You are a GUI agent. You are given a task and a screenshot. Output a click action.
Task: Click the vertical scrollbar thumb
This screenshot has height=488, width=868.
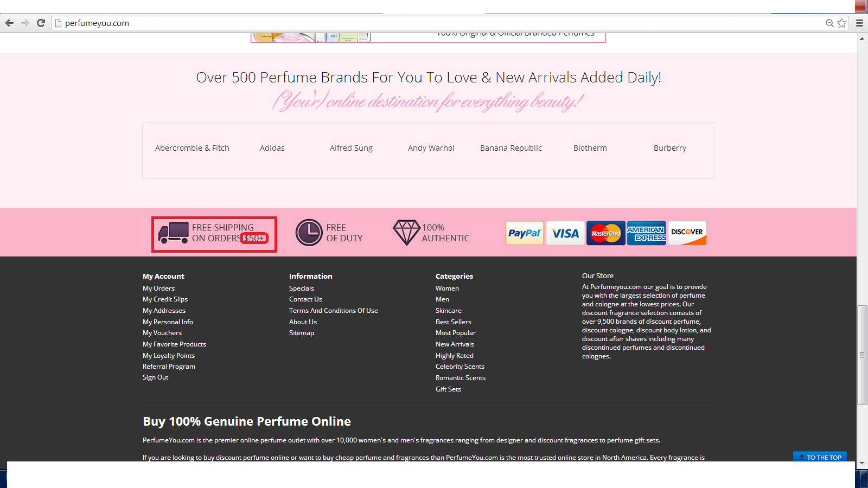click(862, 355)
